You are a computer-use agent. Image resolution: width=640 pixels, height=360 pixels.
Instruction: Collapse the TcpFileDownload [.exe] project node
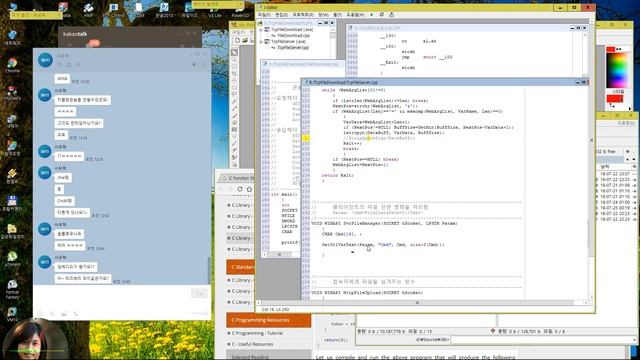tap(261, 30)
